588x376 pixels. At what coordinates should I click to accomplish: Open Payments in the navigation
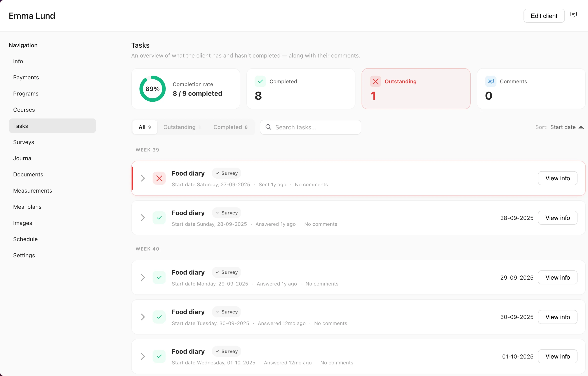click(26, 77)
